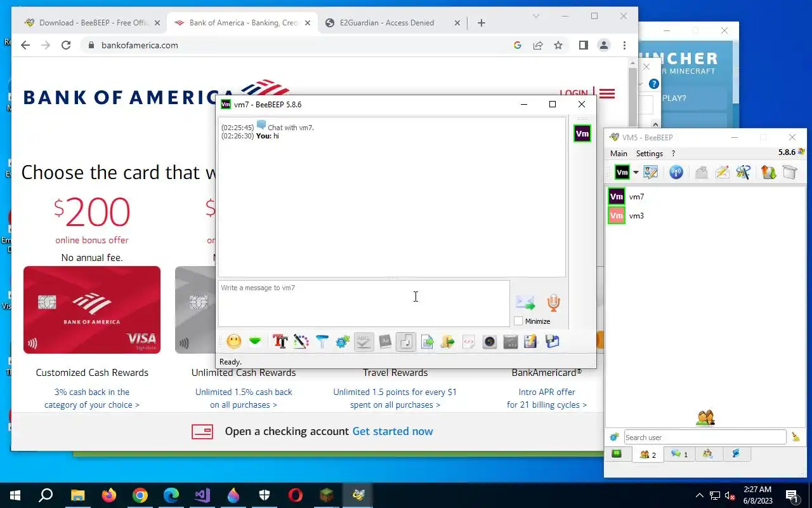Click '3% cash back in the category' link

pyautogui.click(x=92, y=398)
